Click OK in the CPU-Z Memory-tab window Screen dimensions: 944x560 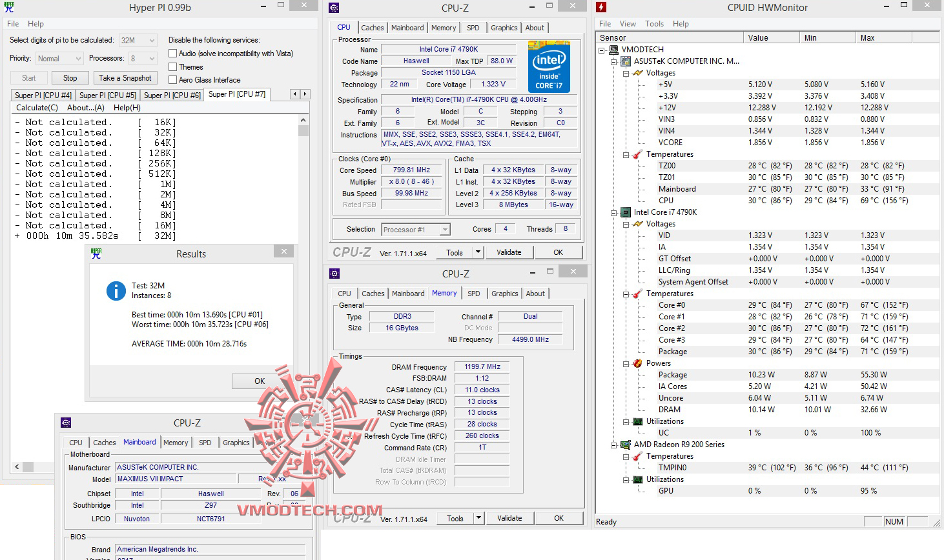[559, 518]
